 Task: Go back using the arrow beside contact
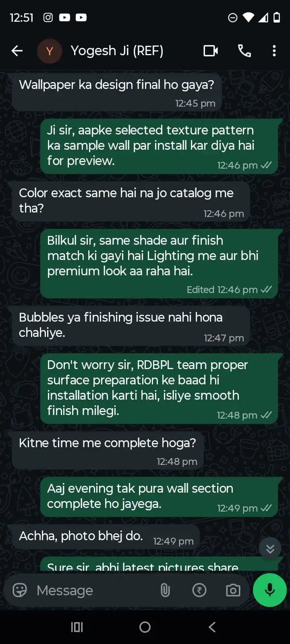pyautogui.click(x=17, y=51)
